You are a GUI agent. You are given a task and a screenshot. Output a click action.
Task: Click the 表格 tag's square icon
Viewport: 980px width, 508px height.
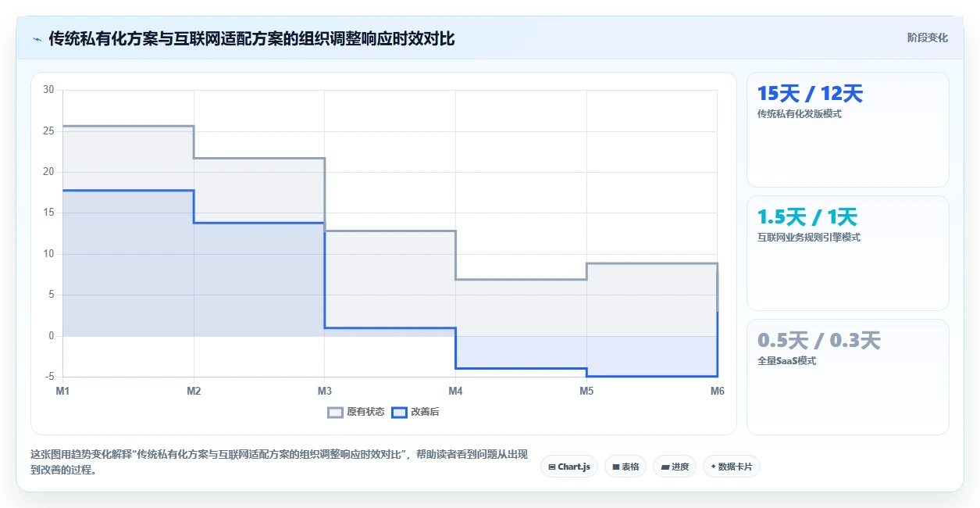point(616,467)
